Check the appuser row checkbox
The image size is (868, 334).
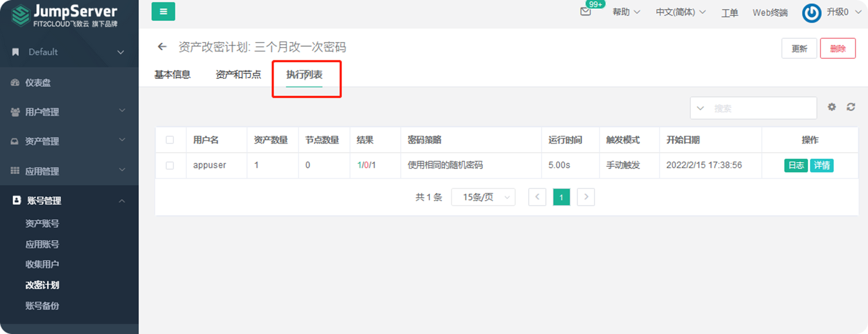[170, 165]
